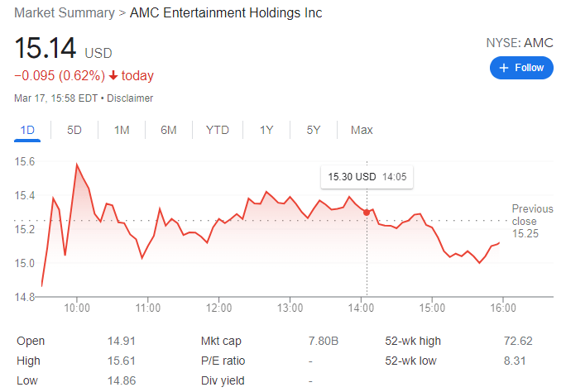Switch to the 5Y range tab

(x=314, y=130)
